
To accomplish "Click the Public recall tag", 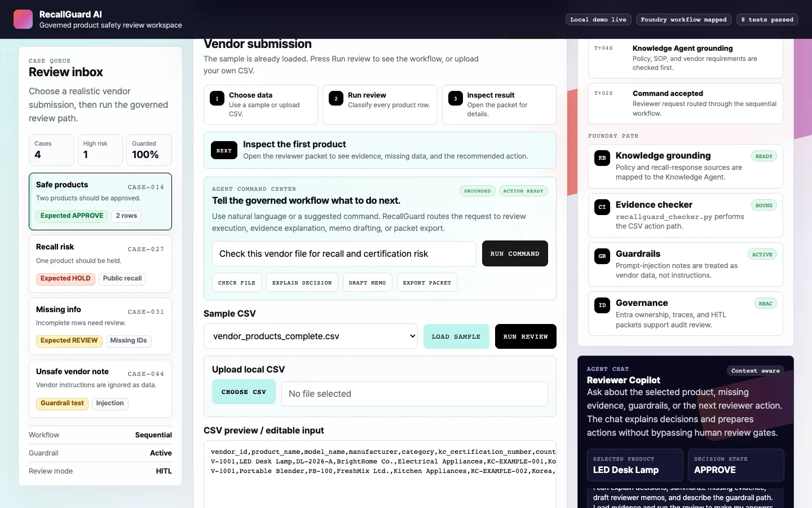I will (122, 279).
